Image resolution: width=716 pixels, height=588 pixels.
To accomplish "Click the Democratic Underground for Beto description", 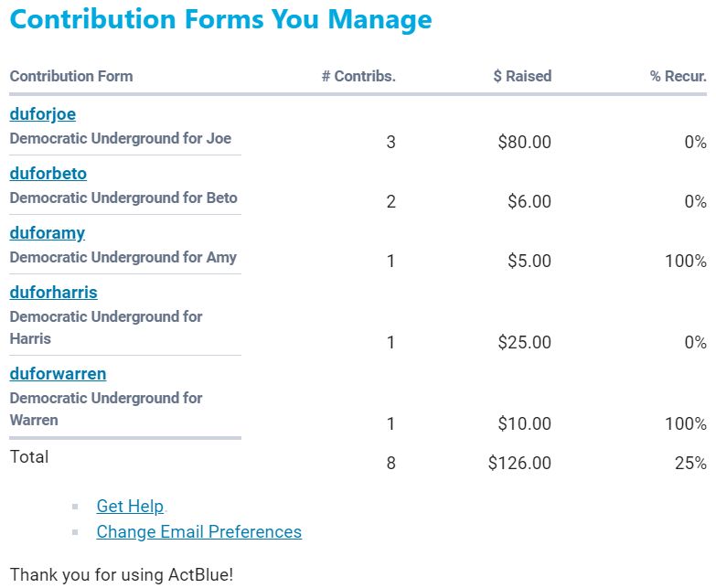I will click(123, 198).
